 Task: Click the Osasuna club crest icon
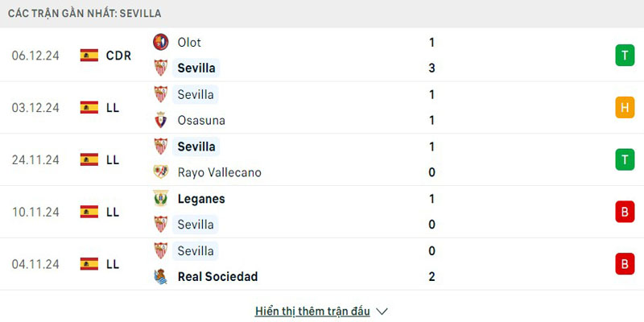coord(161,120)
